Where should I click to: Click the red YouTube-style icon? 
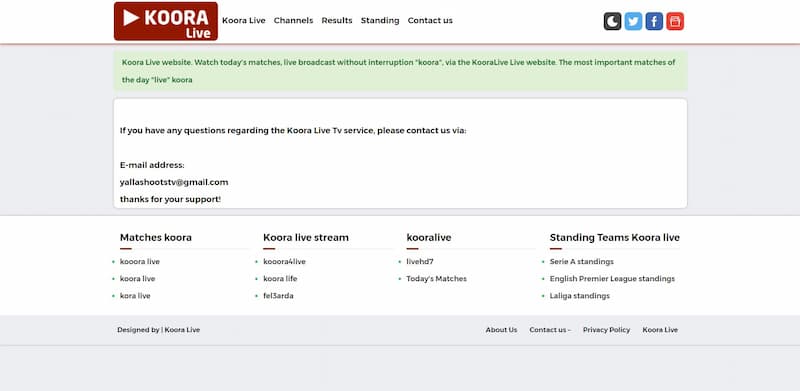pyautogui.click(x=675, y=21)
